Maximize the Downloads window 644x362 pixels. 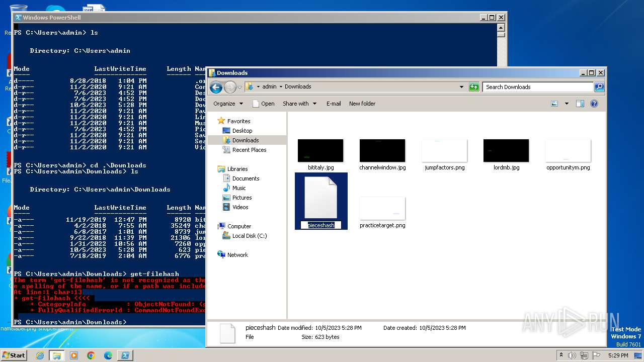592,72
